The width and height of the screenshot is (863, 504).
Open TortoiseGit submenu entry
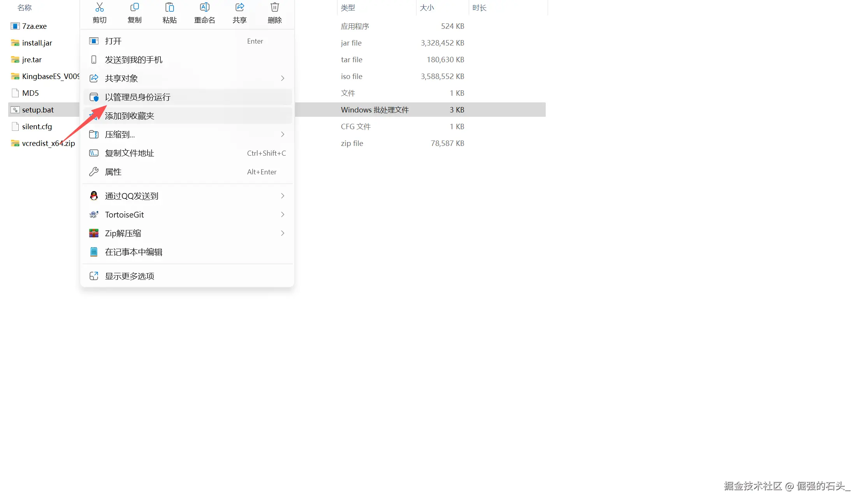[124, 214]
